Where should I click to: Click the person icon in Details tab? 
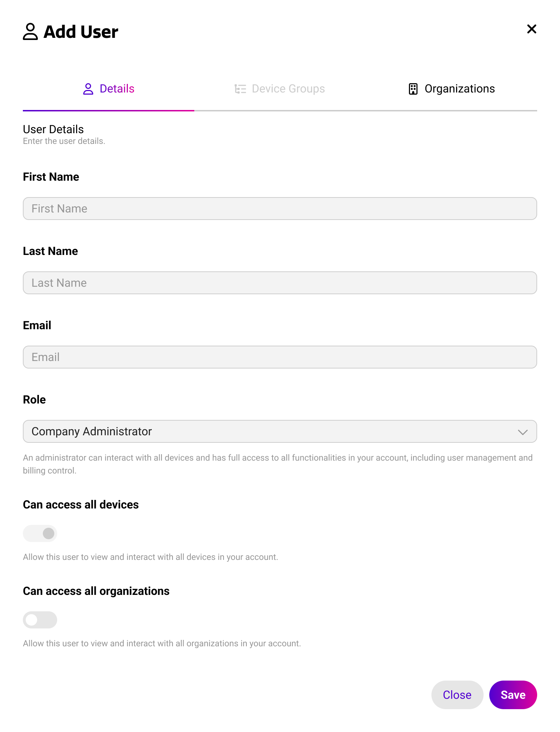coord(88,89)
